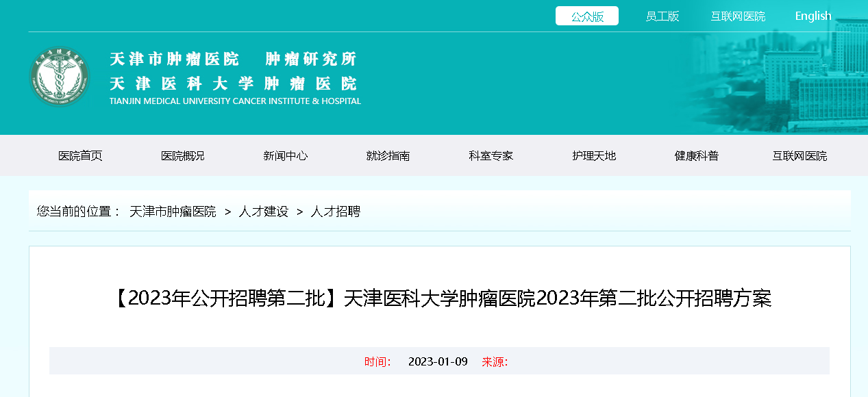868x397 pixels.
Task: Open 就诊指南 navigation item
Action: [388, 156]
